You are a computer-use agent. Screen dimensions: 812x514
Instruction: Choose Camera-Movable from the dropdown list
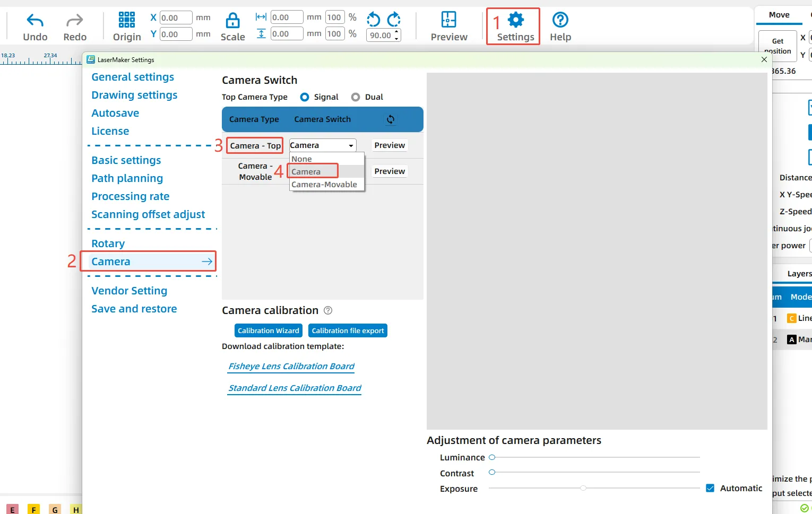coord(324,185)
